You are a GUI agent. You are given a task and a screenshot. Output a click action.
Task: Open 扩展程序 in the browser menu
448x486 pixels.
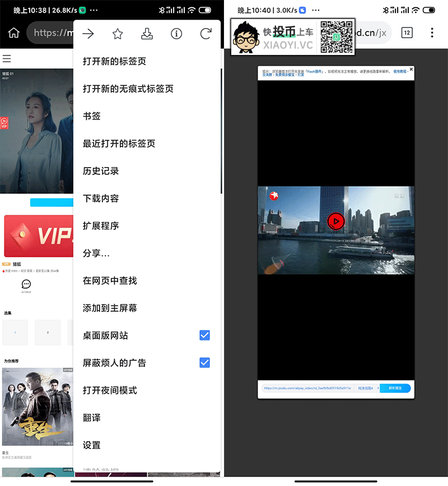click(x=101, y=226)
